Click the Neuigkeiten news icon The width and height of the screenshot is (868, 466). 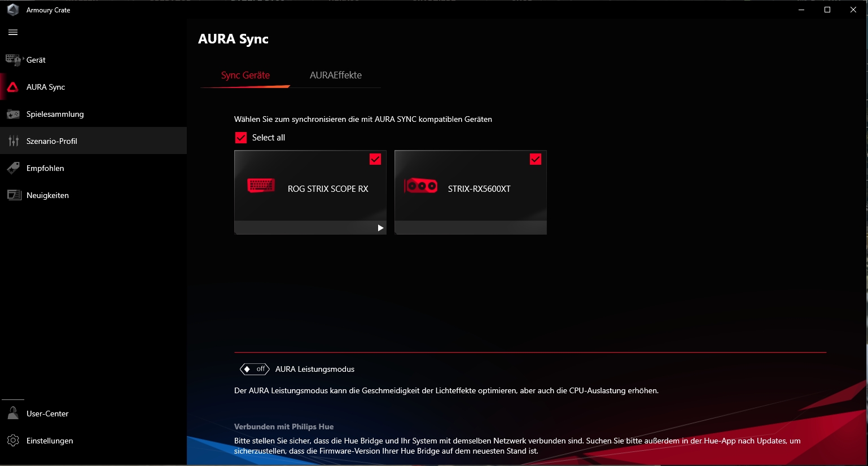pyautogui.click(x=14, y=195)
